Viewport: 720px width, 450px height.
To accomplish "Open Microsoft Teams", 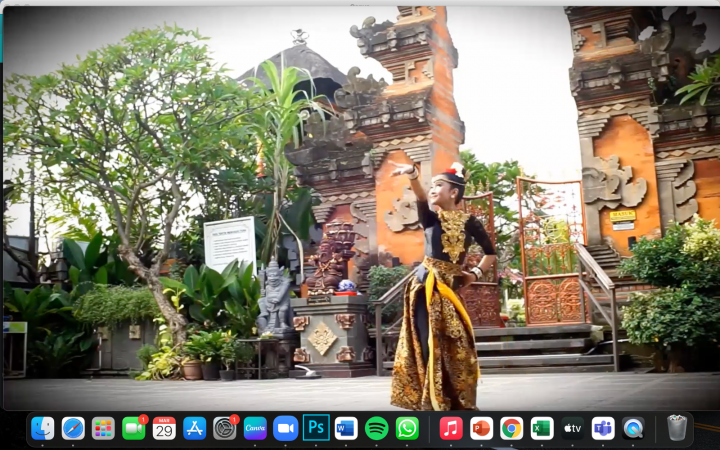I will point(603,428).
